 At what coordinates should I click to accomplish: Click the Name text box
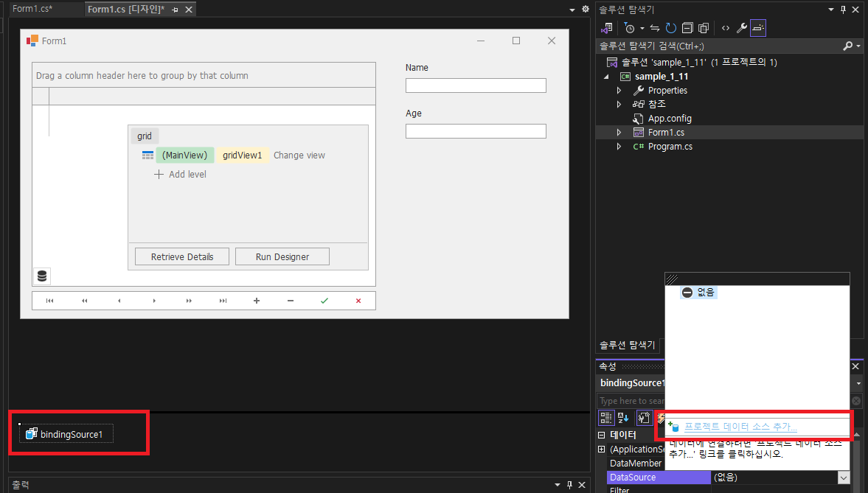pos(476,85)
